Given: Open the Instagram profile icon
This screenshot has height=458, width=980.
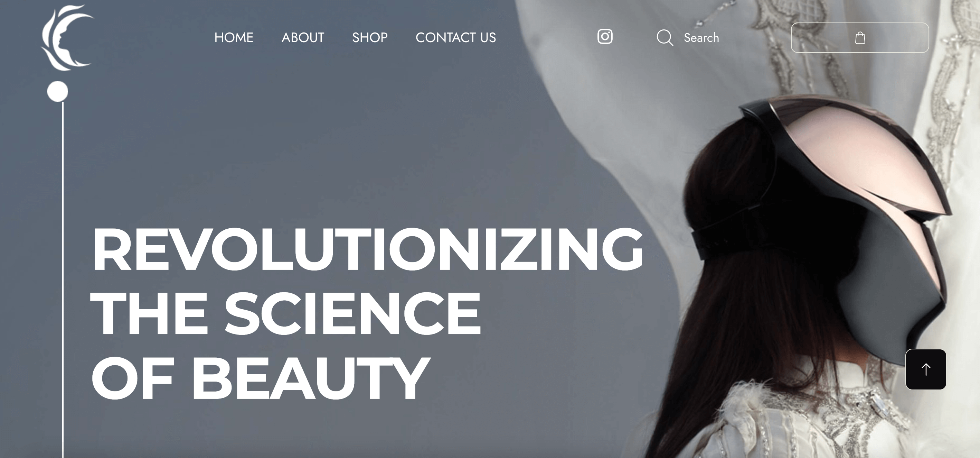Looking at the screenshot, I should tap(605, 37).
